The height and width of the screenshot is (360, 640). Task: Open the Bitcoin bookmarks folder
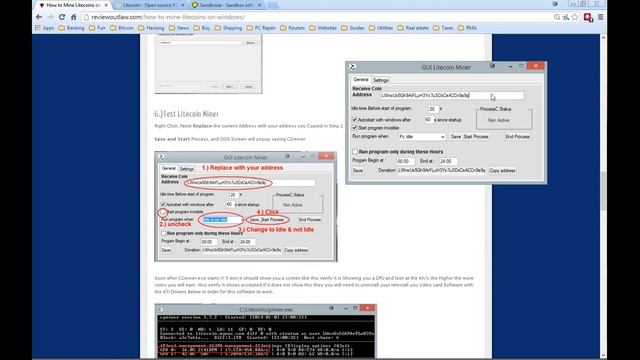point(122,28)
